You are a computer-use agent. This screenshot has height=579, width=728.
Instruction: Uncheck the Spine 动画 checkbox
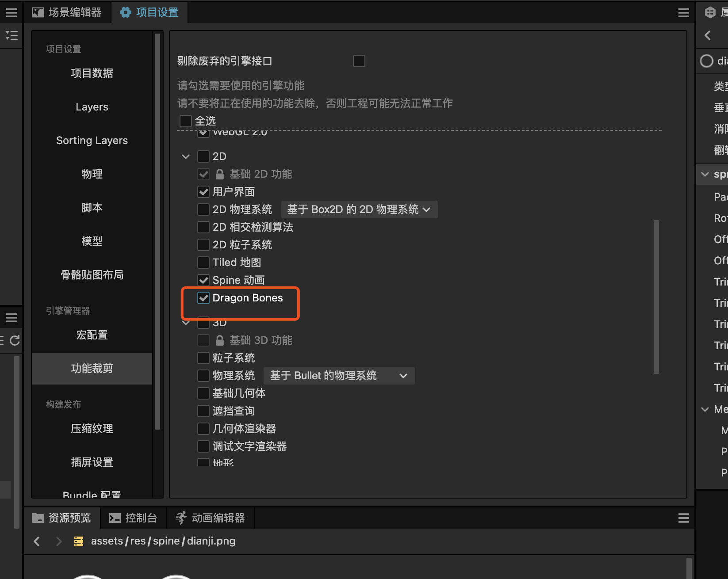point(203,280)
